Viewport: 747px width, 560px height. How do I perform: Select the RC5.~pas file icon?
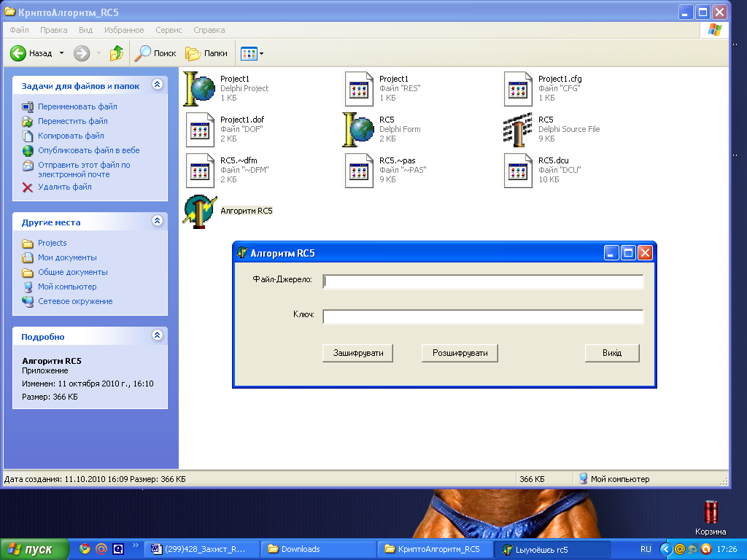[x=359, y=171]
